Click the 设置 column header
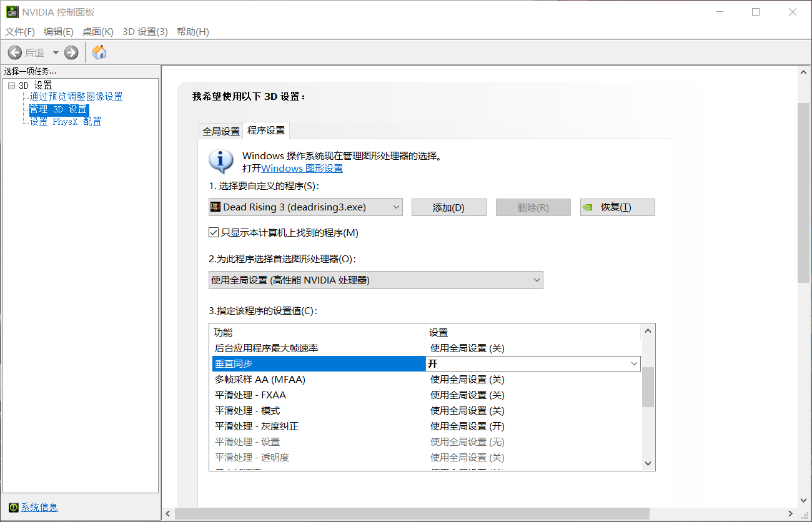 (x=533, y=332)
